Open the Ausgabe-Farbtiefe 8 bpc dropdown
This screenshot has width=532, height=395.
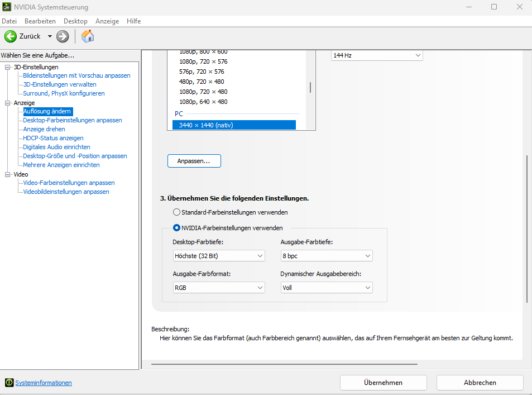[327, 256]
